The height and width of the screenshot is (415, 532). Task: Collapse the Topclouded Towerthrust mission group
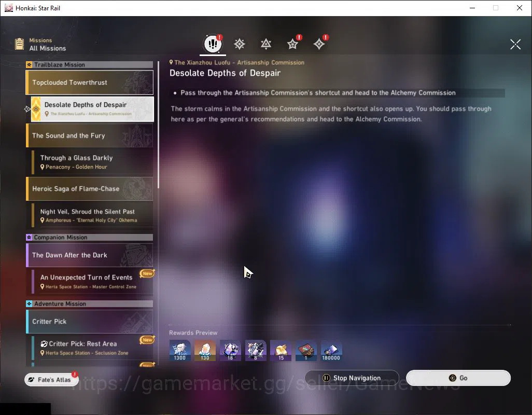click(x=90, y=82)
